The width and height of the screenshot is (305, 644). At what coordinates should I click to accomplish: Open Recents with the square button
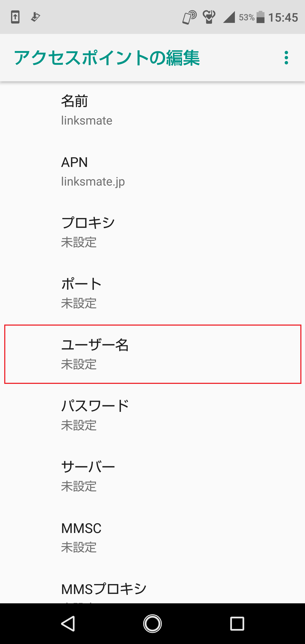coord(237,623)
